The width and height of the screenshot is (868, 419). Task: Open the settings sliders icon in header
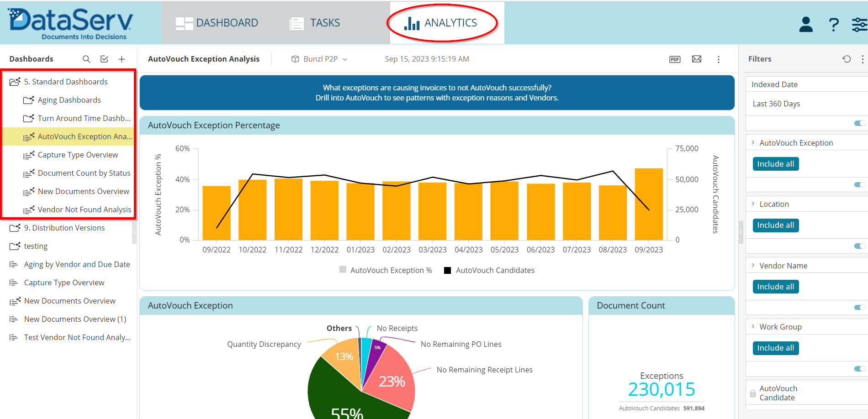click(859, 24)
